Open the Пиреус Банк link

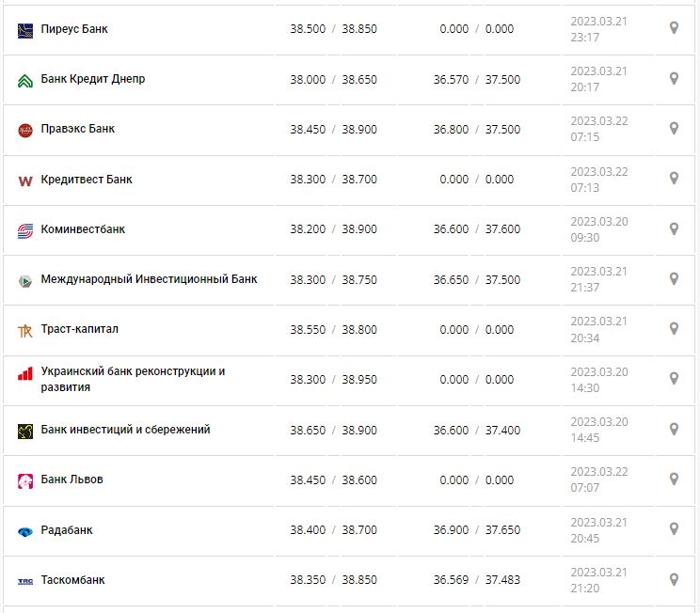74,29
